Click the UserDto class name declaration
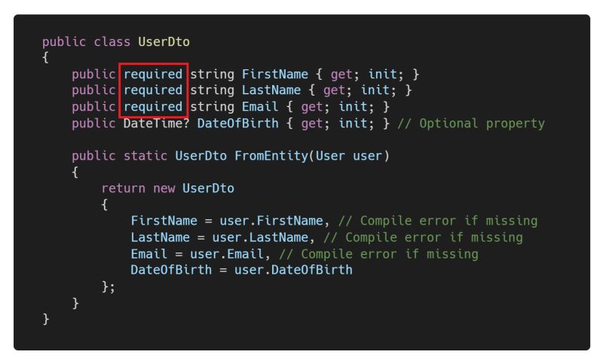 point(164,41)
